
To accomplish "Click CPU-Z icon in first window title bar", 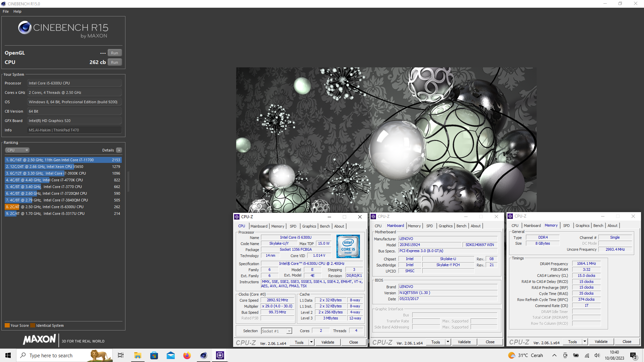I will (237, 217).
